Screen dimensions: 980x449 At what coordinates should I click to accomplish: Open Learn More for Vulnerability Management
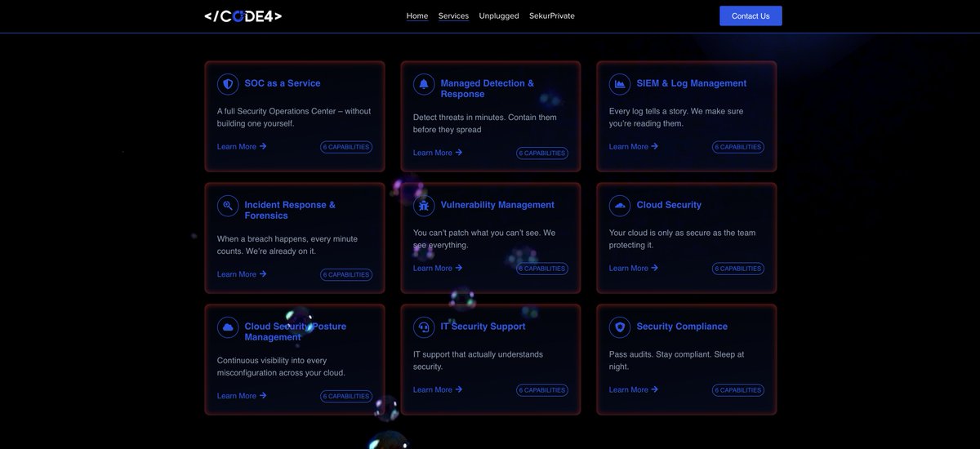[438, 269]
